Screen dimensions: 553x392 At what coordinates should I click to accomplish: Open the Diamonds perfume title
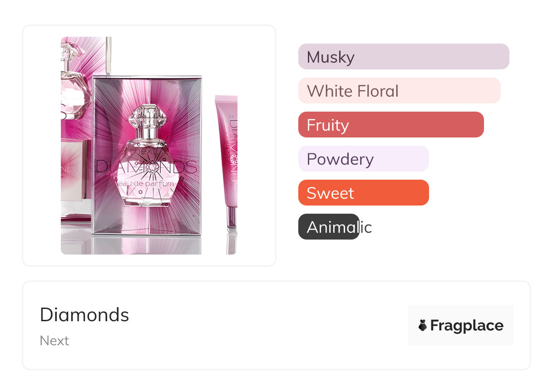(84, 314)
